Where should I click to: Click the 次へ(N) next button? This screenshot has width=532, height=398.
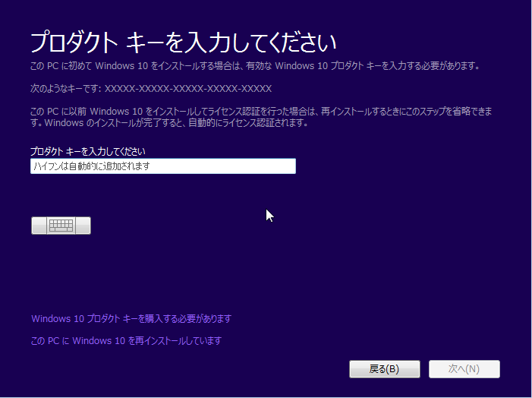pyautogui.click(x=464, y=369)
